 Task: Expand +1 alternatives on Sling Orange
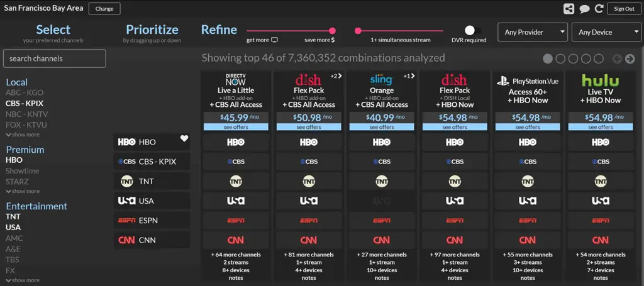(409, 76)
